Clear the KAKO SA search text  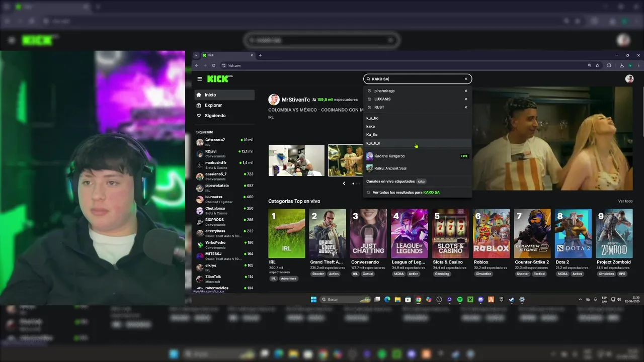[466, 79]
